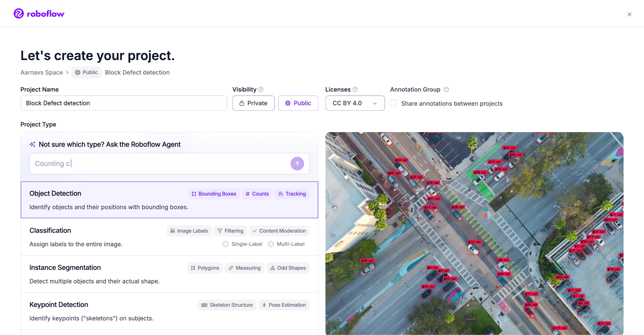Click 'Assign labels to the entire image' text
The image size is (644, 335).
coord(76,244)
